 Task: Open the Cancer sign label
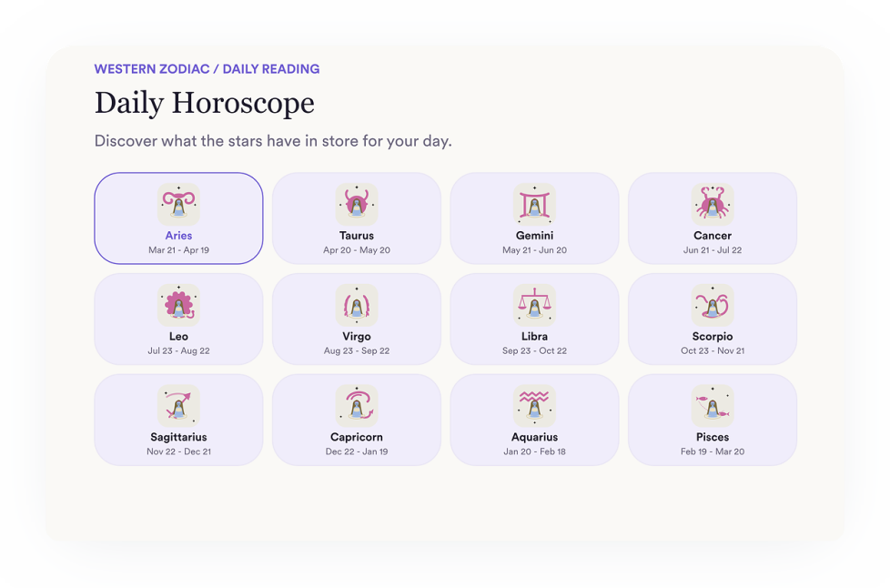pos(713,236)
